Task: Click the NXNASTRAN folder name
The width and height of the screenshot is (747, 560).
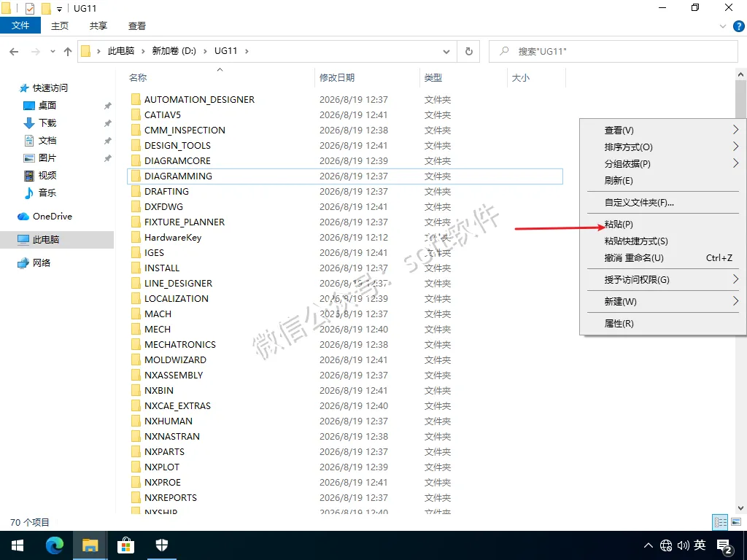Action: point(172,436)
